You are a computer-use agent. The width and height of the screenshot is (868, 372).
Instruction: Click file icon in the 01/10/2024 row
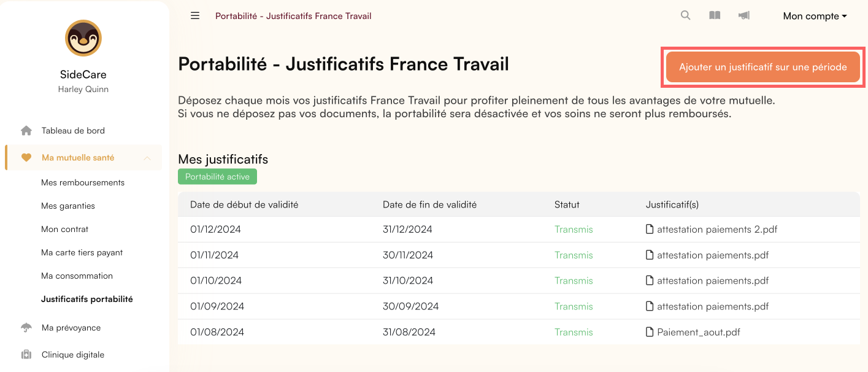(650, 281)
